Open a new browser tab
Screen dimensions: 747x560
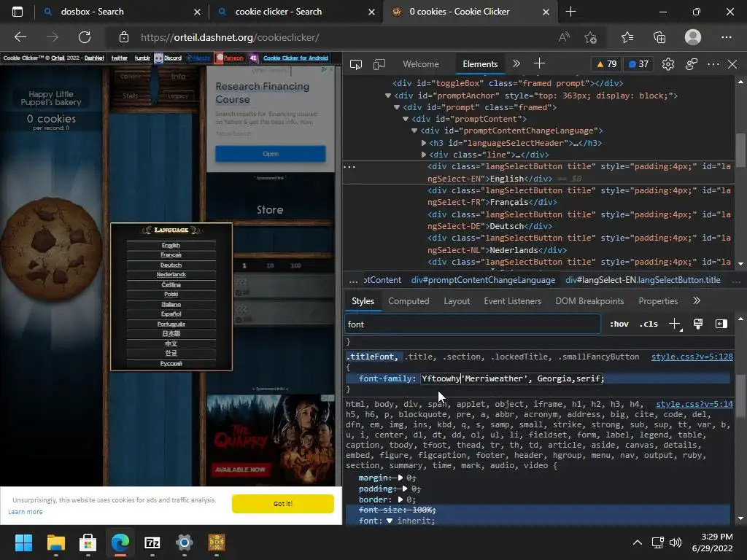[570, 12]
